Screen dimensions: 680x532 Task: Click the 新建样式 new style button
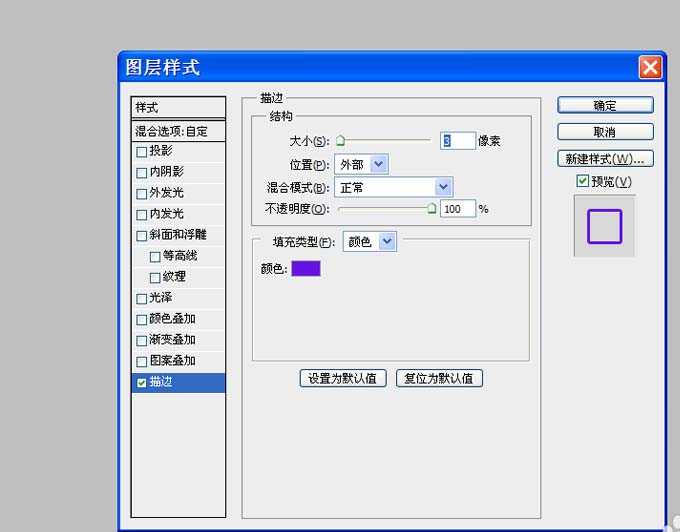pos(604,159)
